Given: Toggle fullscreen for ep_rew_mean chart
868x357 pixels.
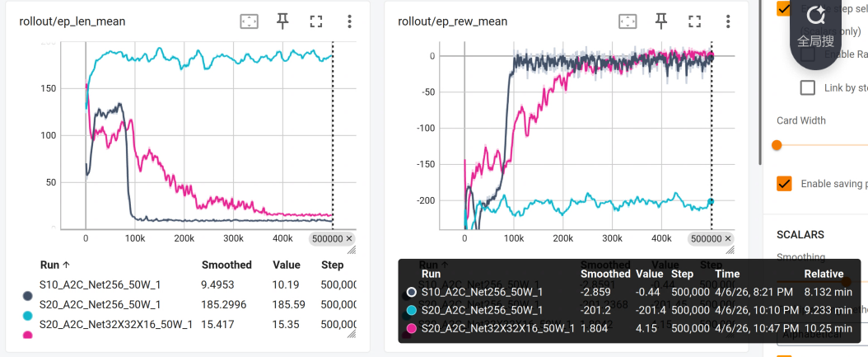Looking at the screenshot, I should 695,21.
